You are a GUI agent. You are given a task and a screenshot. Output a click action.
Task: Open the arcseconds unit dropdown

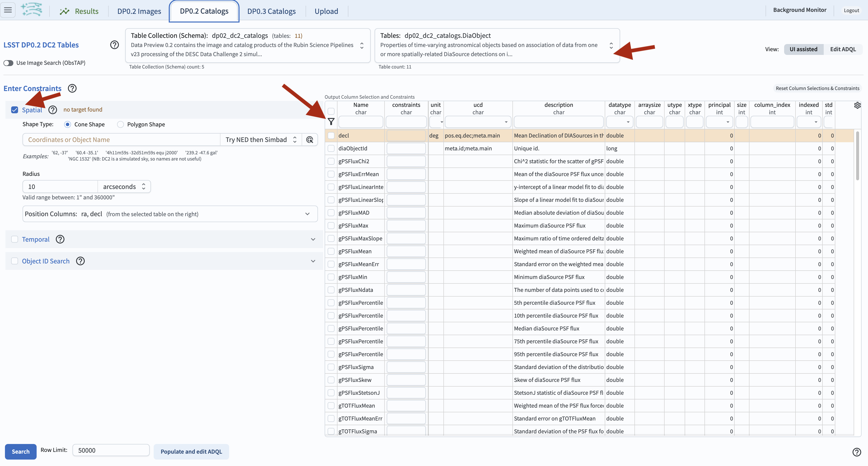tap(124, 187)
